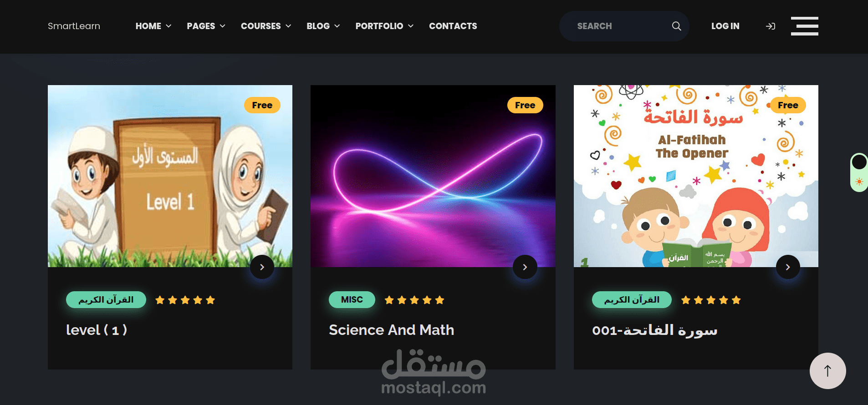The image size is (868, 405).
Task: Expand the PORTFOLIO dropdown menu
Action: point(384,26)
